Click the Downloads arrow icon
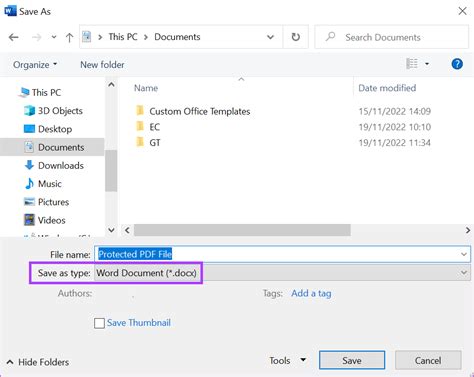Viewport: 474px width, 377px height. pyautogui.click(x=29, y=165)
